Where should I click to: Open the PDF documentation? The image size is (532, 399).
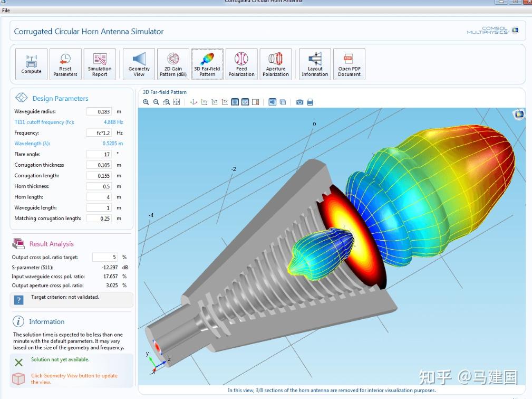tap(349, 63)
